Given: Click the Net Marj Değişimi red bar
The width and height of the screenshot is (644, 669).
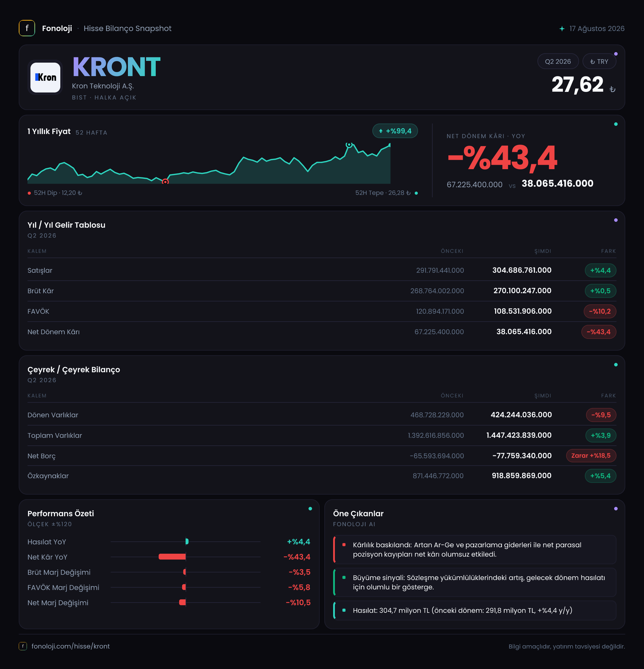Looking at the screenshot, I should pos(182,603).
